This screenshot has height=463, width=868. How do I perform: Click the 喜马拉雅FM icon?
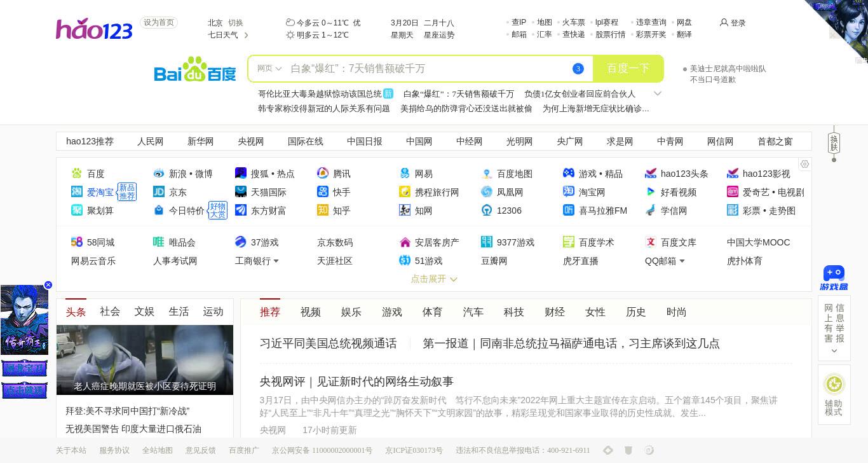click(x=569, y=210)
